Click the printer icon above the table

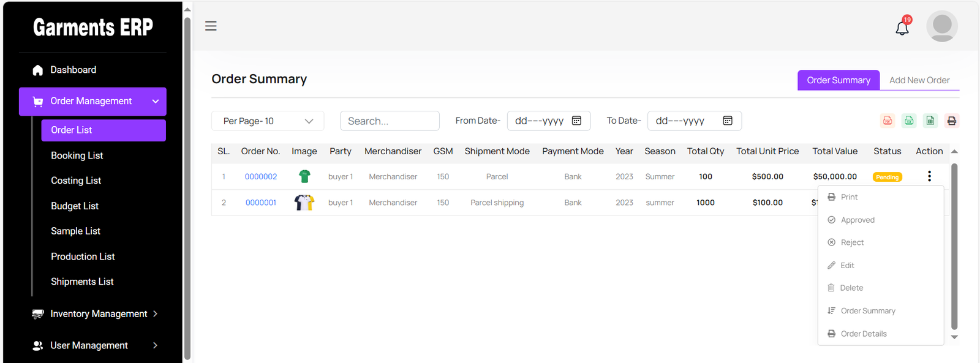point(951,121)
